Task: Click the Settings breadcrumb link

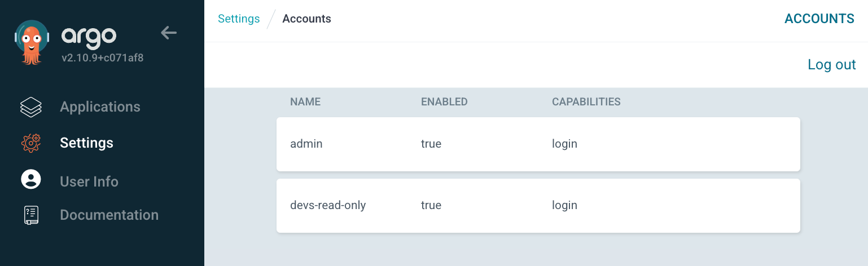Action: [239, 19]
